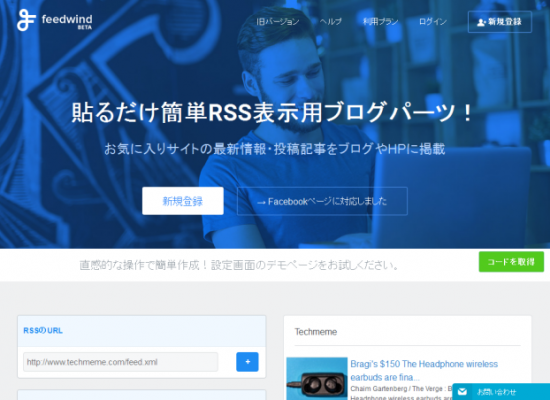Click the envelope icon in お問い合わせ bar
Screen dimensions: 550x400
[462, 392]
